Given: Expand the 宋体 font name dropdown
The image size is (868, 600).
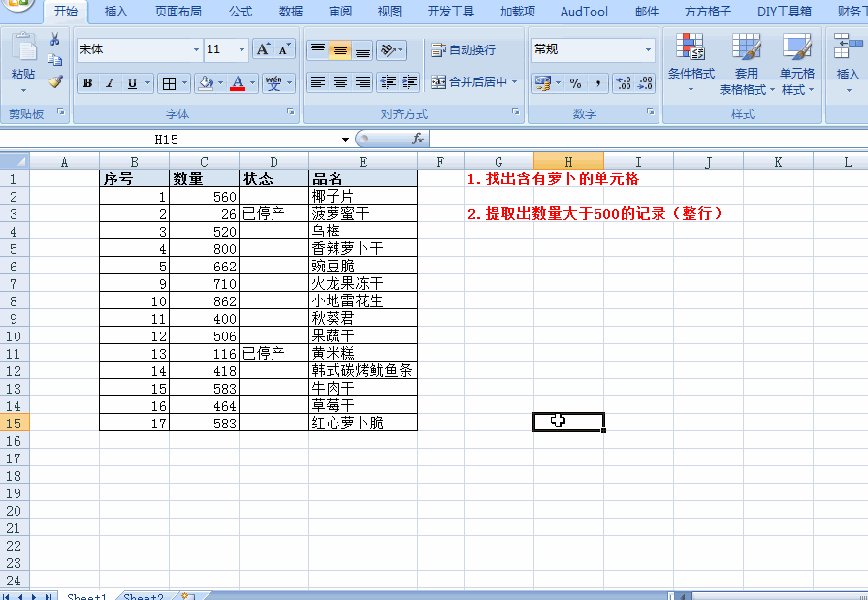Looking at the screenshot, I should tap(196, 49).
